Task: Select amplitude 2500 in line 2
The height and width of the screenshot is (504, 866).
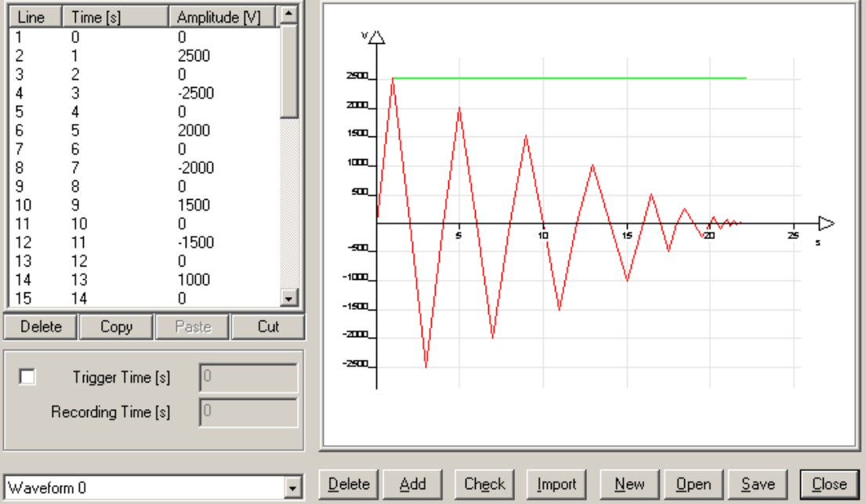Action: click(x=194, y=56)
